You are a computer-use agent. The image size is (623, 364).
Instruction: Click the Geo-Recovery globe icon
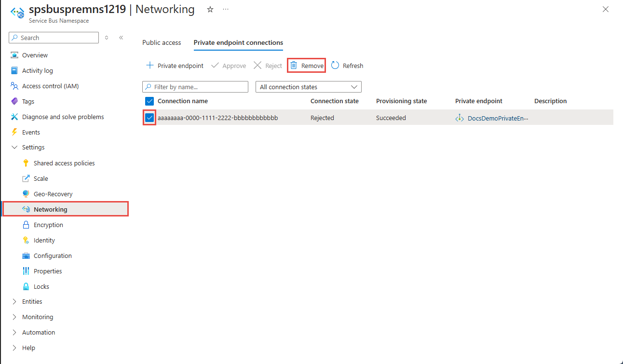tap(26, 194)
